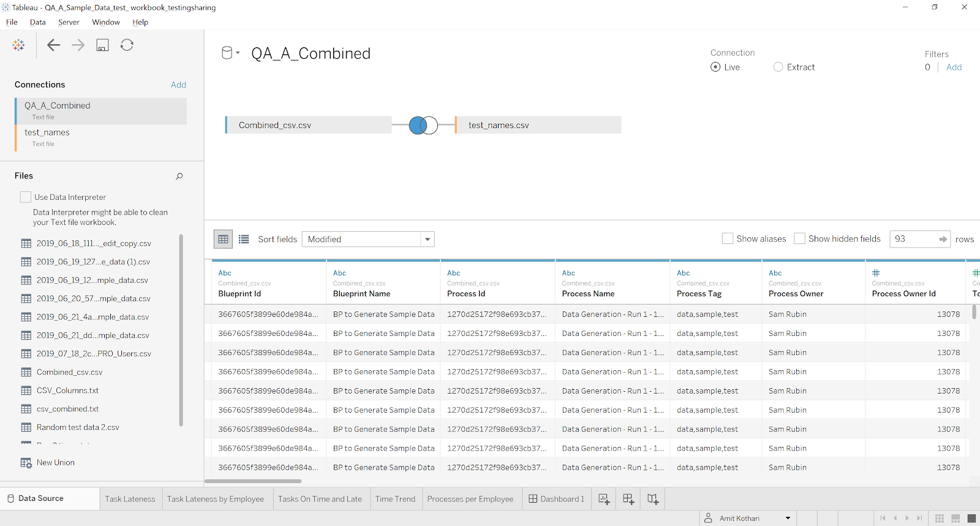The height and width of the screenshot is (526, 980).
Task: Show the sheet sorter grid view icon
Action: [940, 519]
